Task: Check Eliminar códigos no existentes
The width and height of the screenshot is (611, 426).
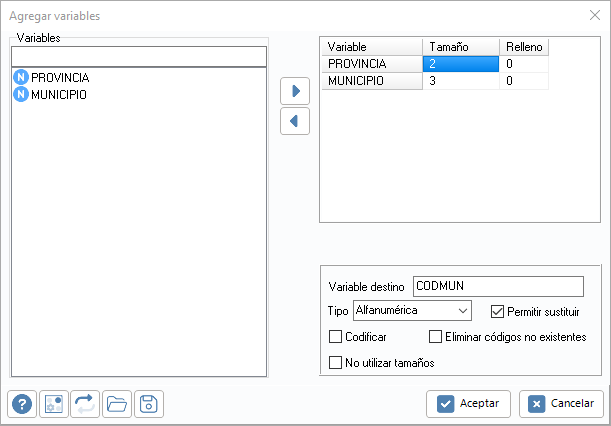Action: pyautogui.click(x=435, y=337)
